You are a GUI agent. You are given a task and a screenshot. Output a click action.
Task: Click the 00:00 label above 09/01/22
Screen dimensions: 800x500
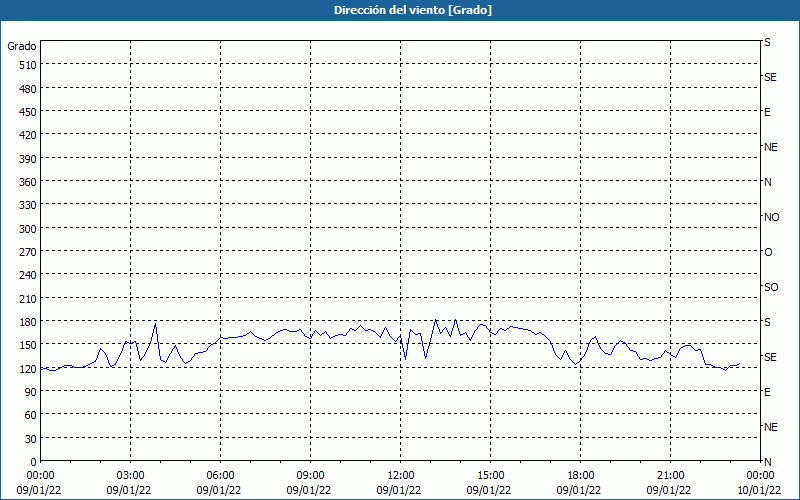click(40, 476)
